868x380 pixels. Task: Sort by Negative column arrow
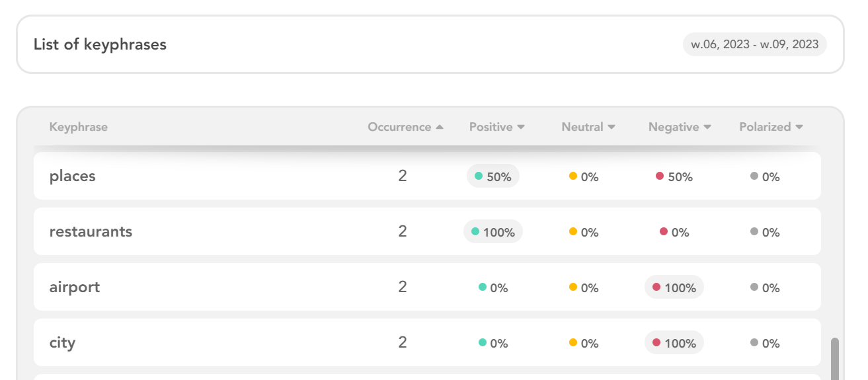[x=707, y=127]
